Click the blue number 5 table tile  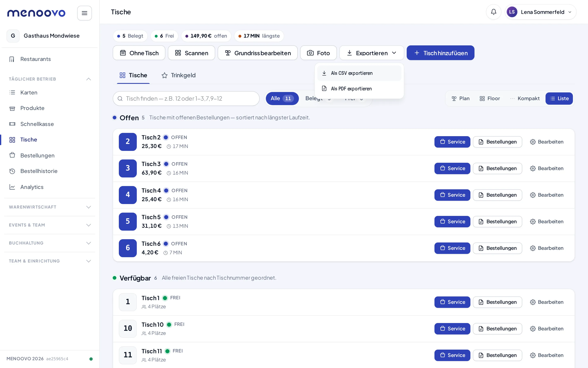click(x=128, y=221)
